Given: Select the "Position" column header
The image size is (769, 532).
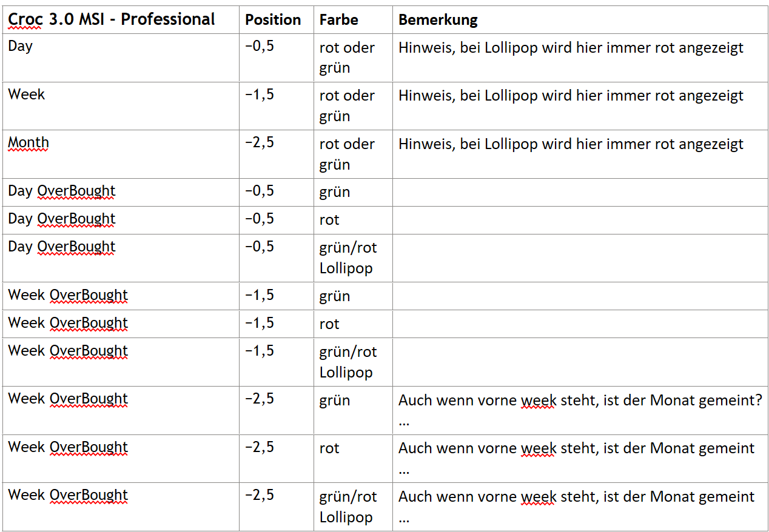Looking at the screenshot, I should 273,20.
